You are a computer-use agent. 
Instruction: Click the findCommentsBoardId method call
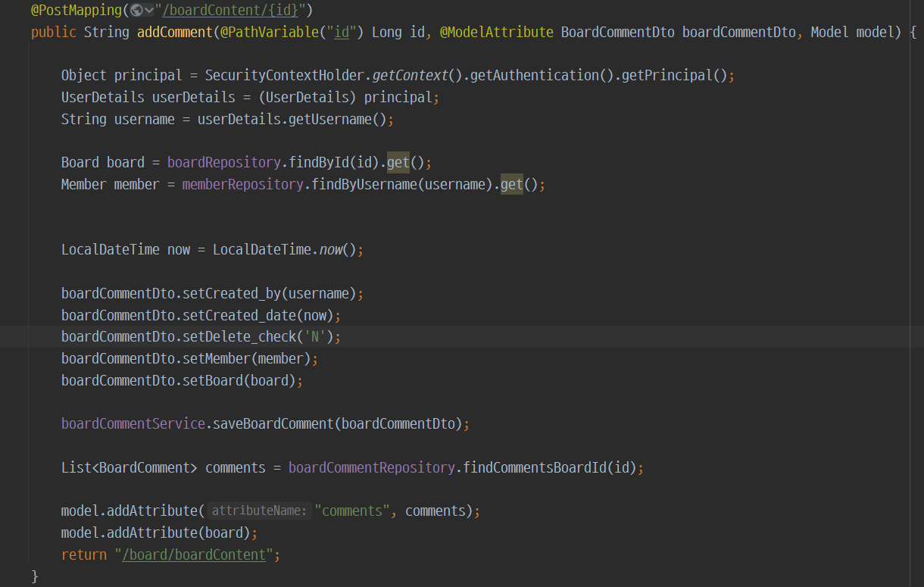[534, 468]
